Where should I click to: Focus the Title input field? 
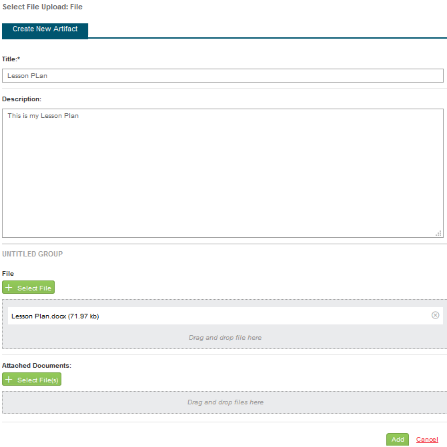coord(223,76)
